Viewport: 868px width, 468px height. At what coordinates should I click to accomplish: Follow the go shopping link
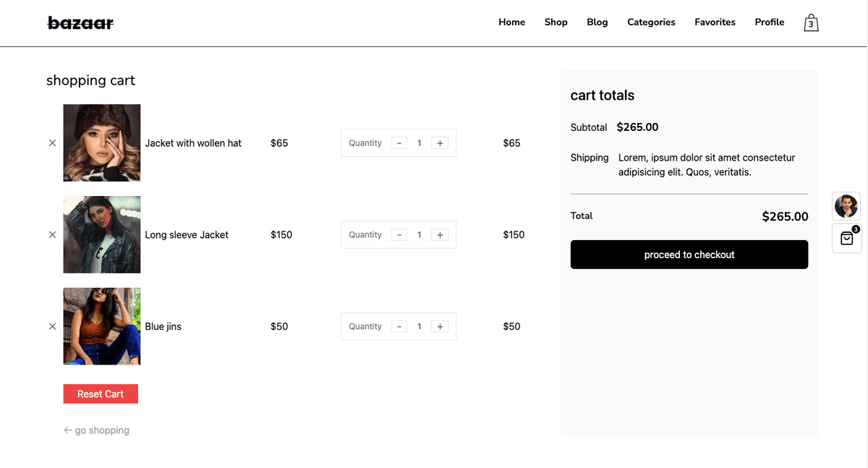coord(97,430)
